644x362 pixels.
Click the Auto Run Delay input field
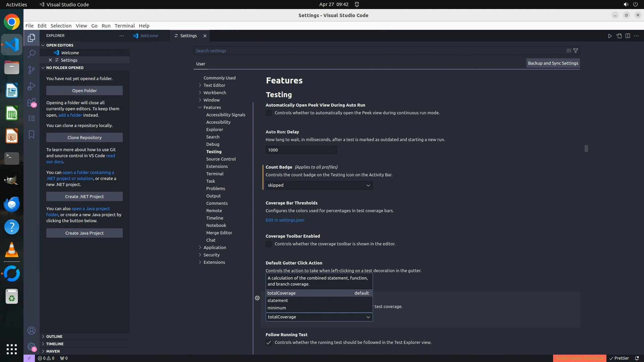(301, 150)
